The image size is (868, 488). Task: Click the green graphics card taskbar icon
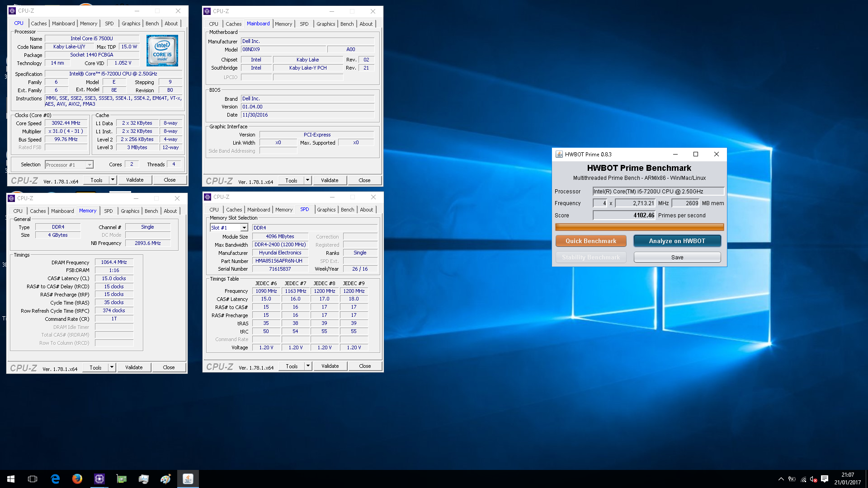[122, 479]
